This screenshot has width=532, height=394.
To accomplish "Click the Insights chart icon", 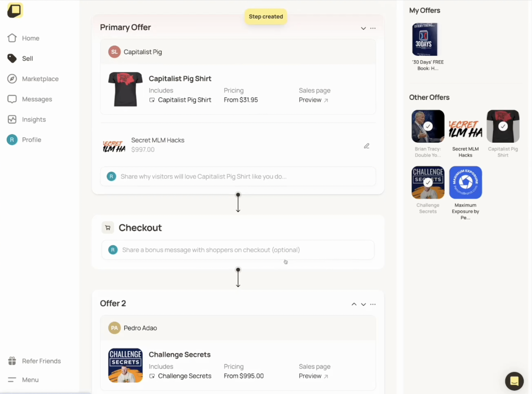I will (12, 119).
